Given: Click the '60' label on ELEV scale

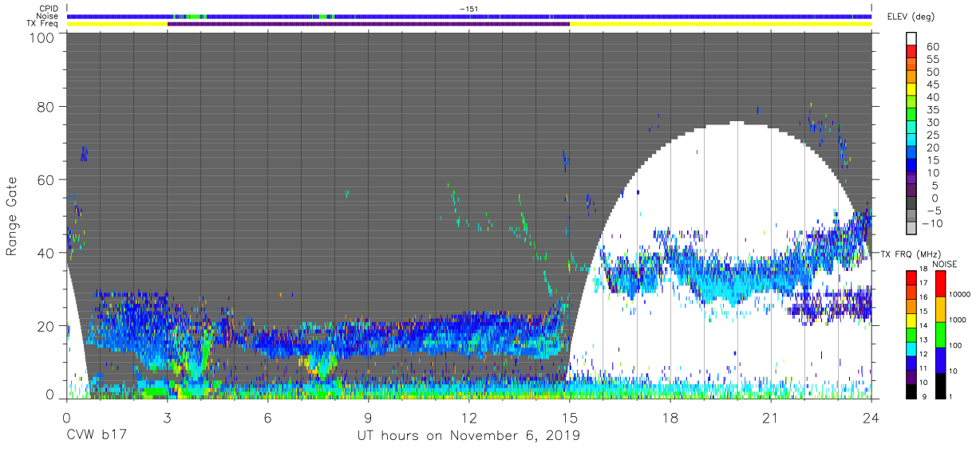Looking at the screenshot, I should [932, 47].
